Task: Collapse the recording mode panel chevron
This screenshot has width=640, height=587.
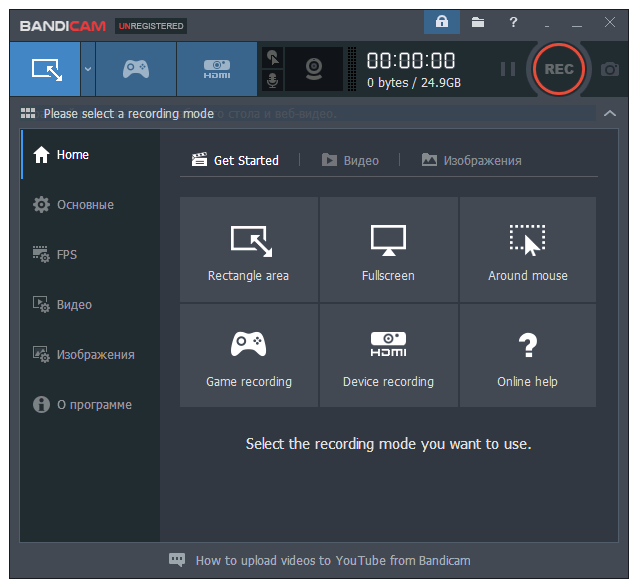Action: pyautogui.click(x=609, y=113)
